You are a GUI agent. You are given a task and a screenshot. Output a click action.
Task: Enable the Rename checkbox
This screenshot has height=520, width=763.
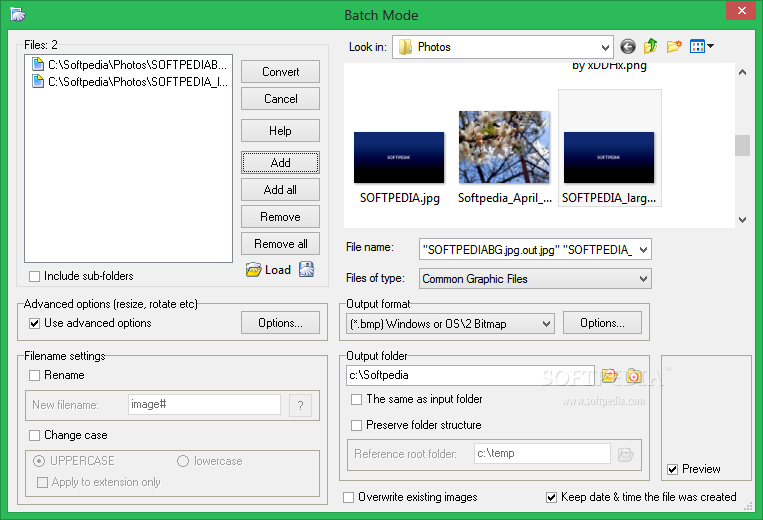pos(35,376)
